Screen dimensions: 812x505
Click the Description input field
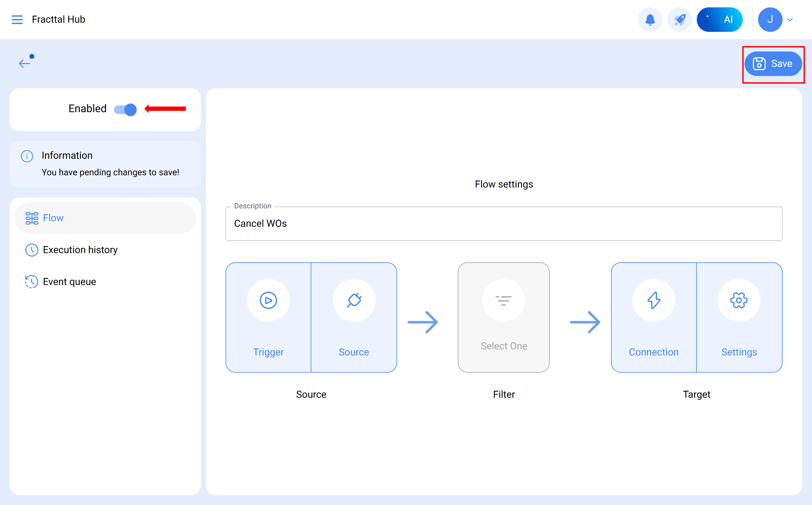pyautogui.click(x=503, y=223)
